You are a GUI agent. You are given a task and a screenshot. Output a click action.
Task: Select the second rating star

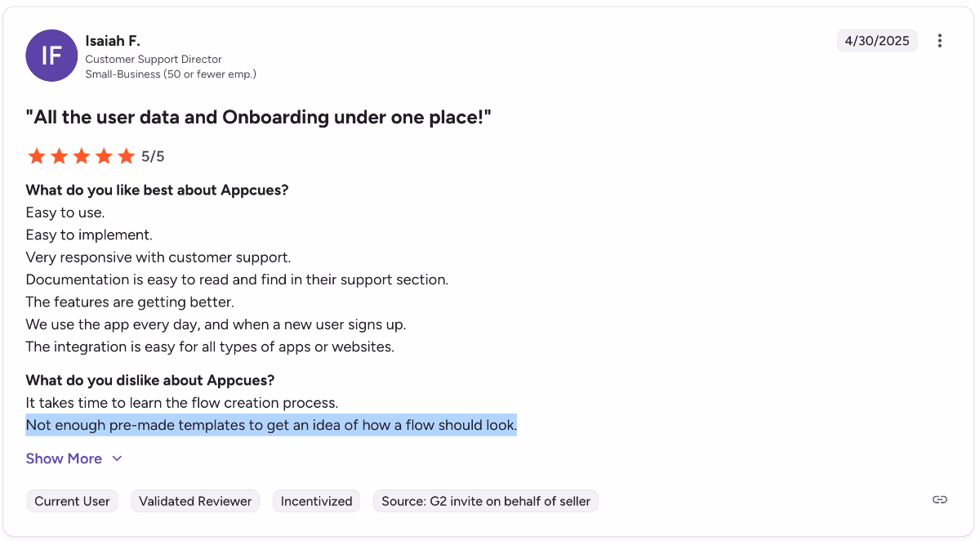click(x=59, y=155)
